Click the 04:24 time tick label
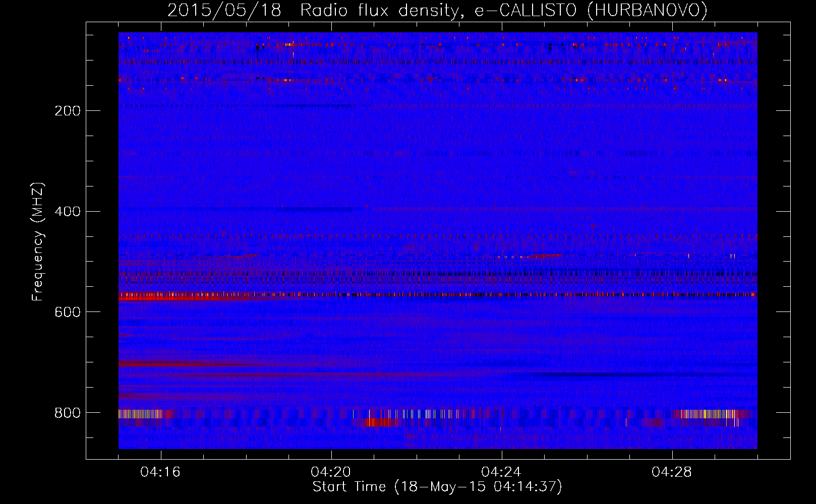The height and width of the screenshot is (504, 816). click(x=501, y=472)
